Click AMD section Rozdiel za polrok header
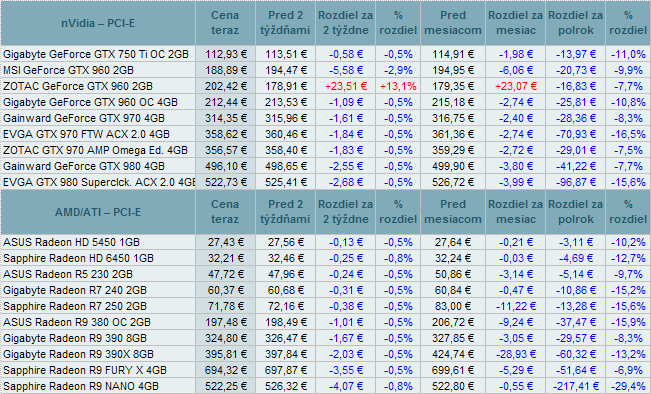Screen dimensions: 651x394 coord(575,212)
